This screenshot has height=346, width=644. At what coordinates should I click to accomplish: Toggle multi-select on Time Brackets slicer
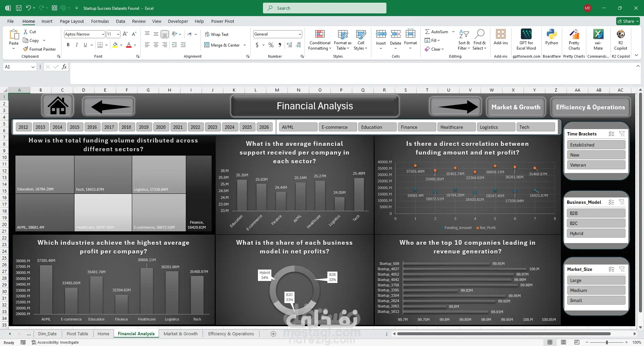(x=611, y=134)
